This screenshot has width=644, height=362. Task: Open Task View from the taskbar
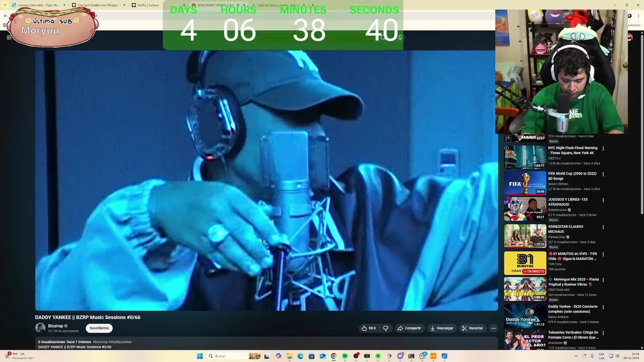(x=267, y=356)
